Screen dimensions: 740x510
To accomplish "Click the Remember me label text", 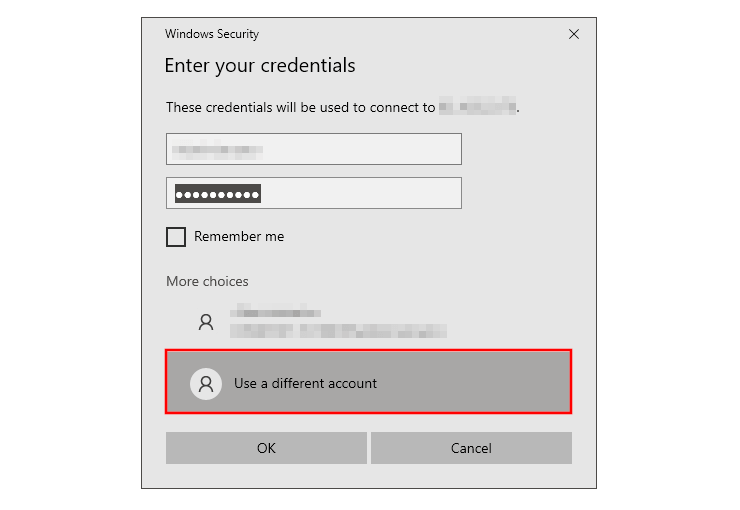I will point(239,237).
